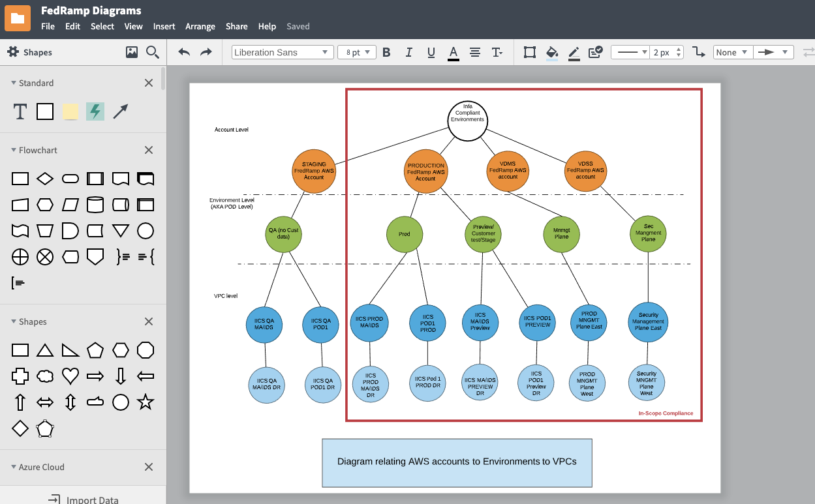Select the Cloud shape in Shapes
This screenshot has width=815, height=504.
[x=45, y=376]
